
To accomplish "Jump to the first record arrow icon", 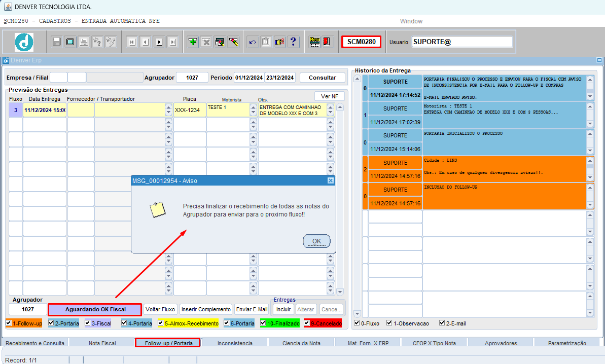I will (132, 42).
